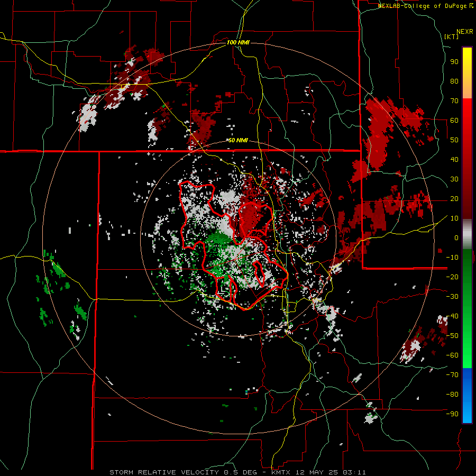Click the -80 value on the velocity scale
476x476 pixels.
click(452, 395)
